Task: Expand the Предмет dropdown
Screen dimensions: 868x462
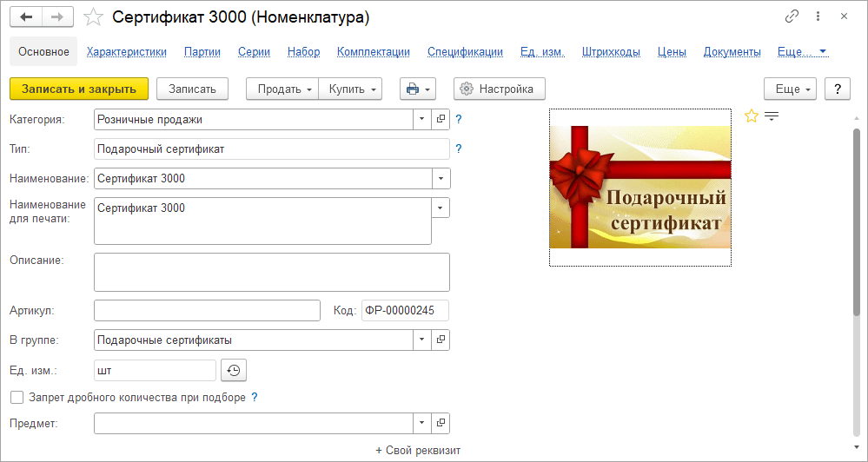Action: pos(421,423)
